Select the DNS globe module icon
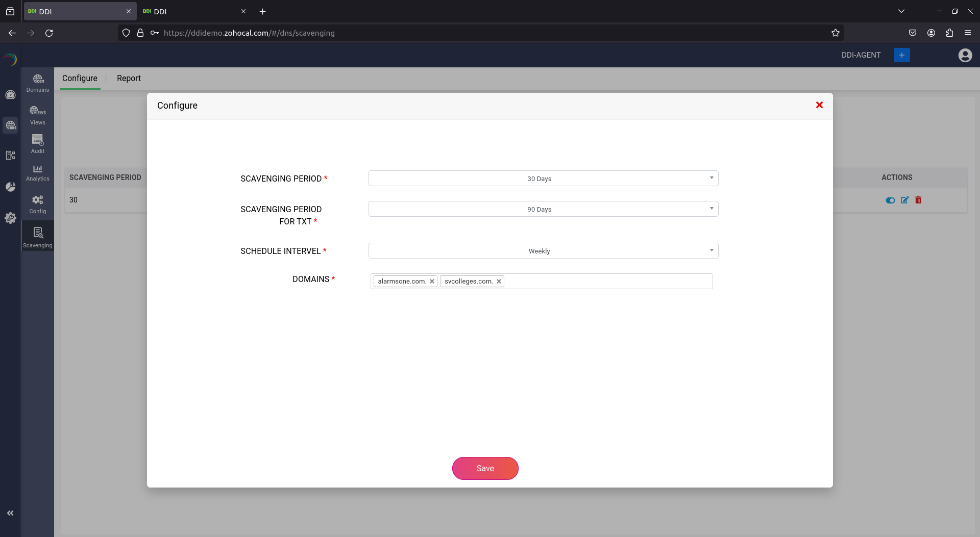This screenshot has width=980, height=537. (x=10, y=125)
